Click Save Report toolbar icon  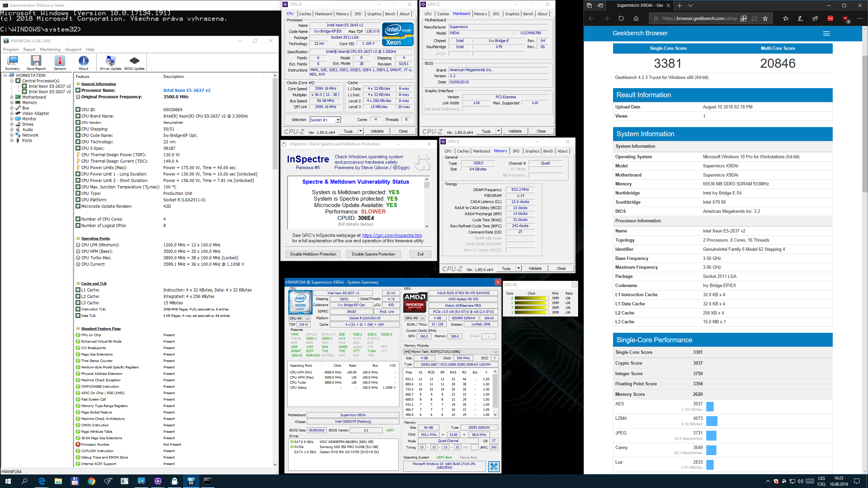click(36, 63)
